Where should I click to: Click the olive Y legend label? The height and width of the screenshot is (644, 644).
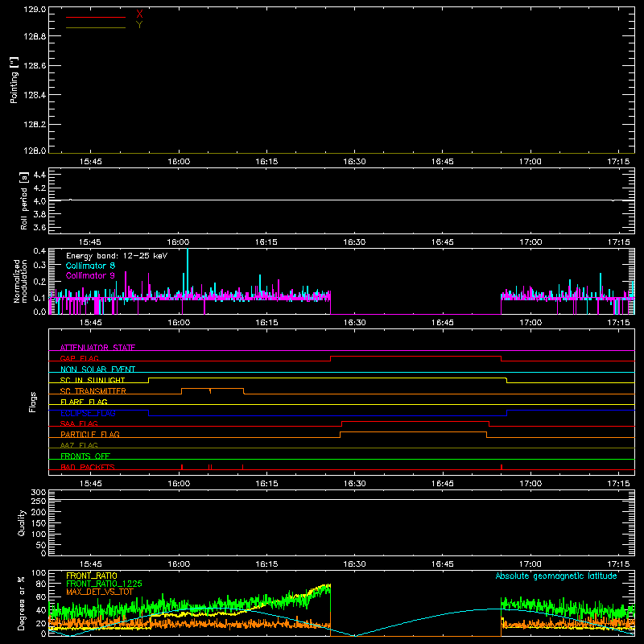click(139, 25)
